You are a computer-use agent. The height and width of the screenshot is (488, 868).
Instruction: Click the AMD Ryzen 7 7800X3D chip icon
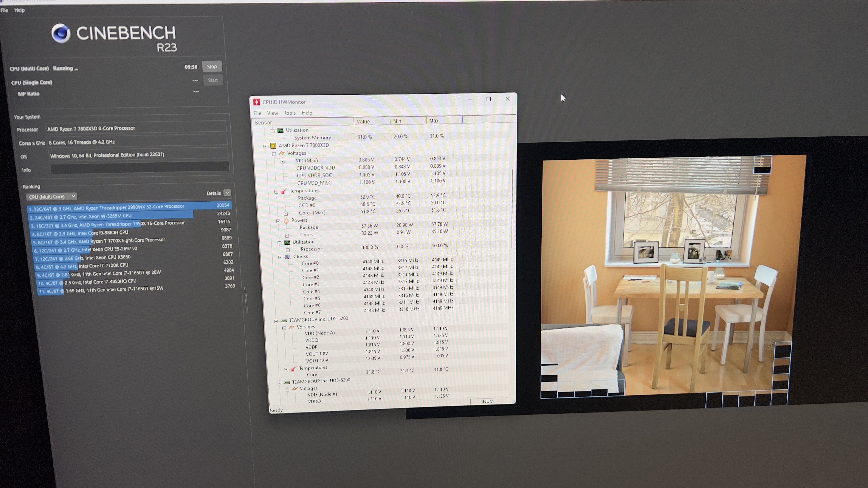click(x=273, y=146)
